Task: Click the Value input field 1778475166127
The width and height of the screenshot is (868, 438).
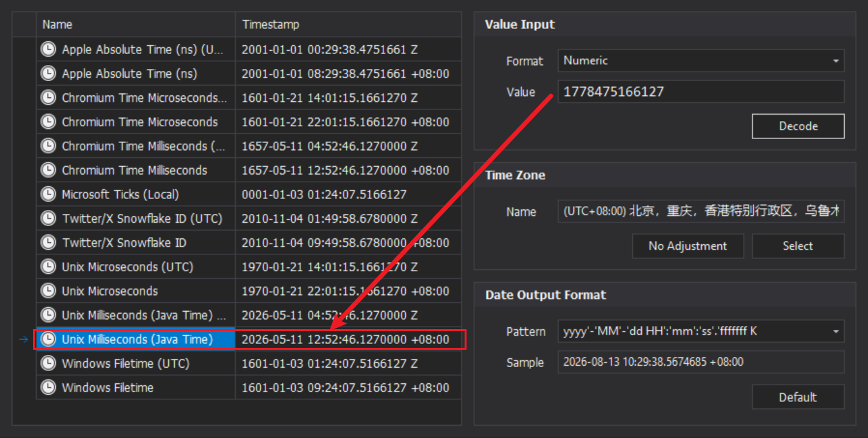Action: pyautogui.click(x=701, y=91)
